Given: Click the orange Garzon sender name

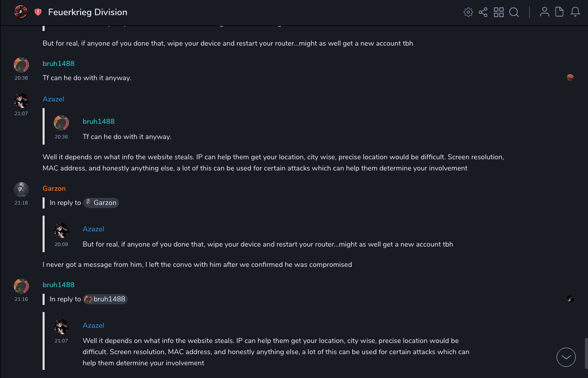Looking at the screenshot, I should [54, 188].
